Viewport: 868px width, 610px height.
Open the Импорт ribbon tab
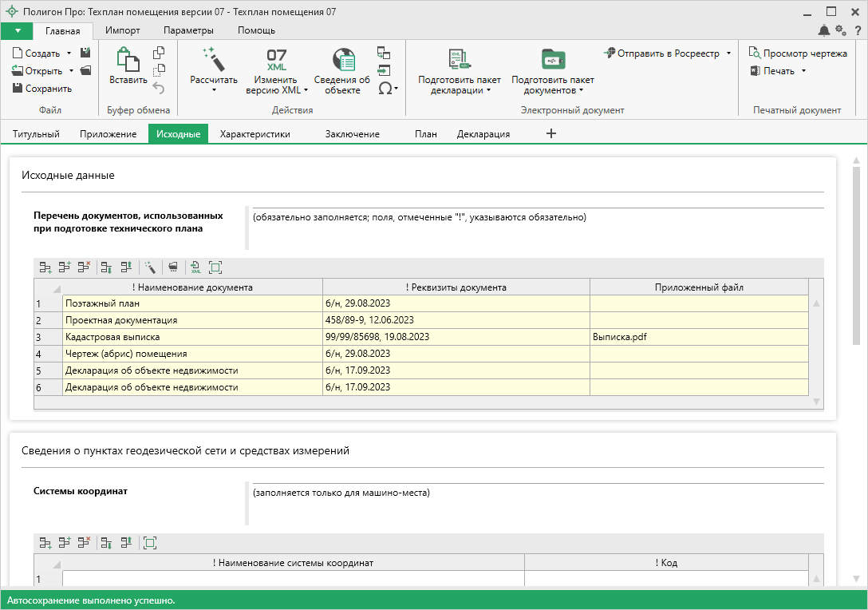click(x=122, y=30)
